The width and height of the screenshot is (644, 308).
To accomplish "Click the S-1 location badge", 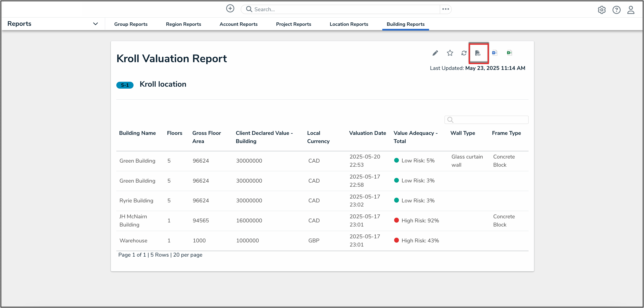I will point(125,85).
